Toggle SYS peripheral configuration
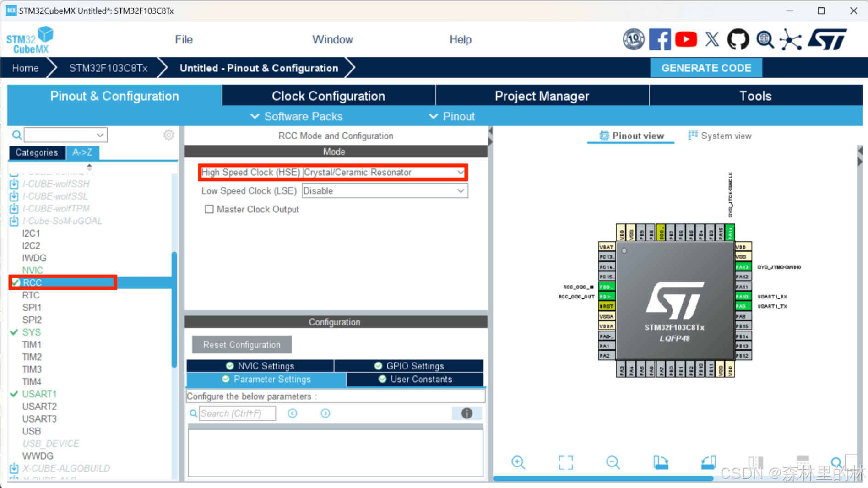This screenshot has width=868, height=488. (32, 332)
